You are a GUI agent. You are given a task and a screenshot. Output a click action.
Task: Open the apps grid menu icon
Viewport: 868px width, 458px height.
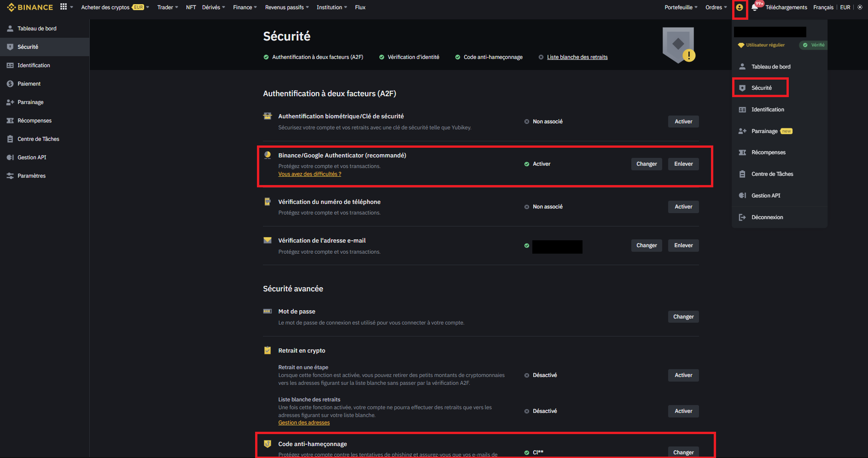64,7
